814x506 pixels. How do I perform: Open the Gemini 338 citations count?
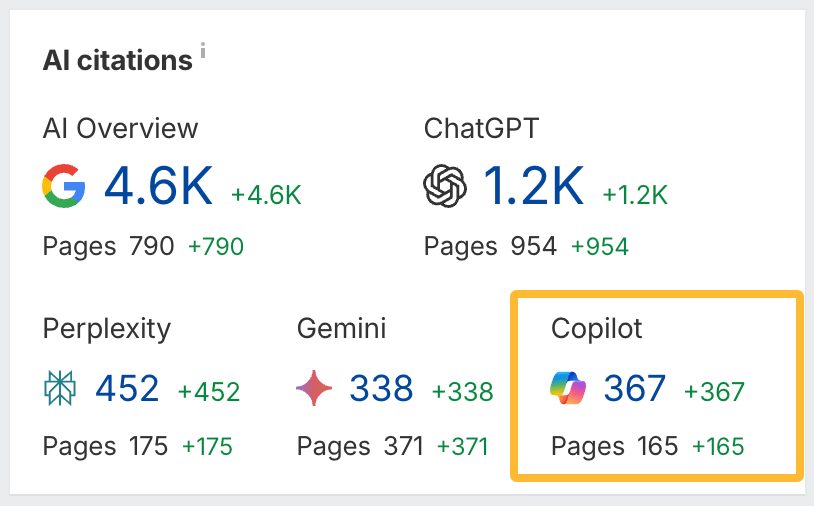pyautogui.click(x=381, y=388)
